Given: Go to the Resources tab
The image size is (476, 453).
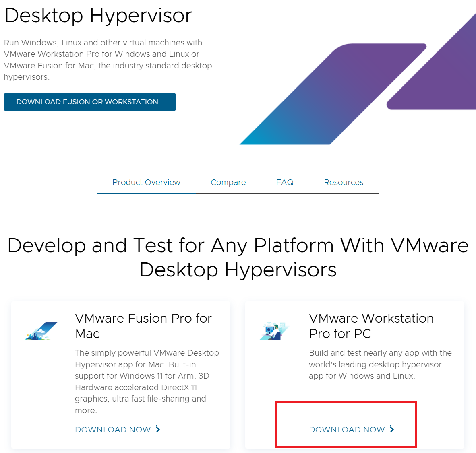Looking at the screenshot, I should (344, 182).
